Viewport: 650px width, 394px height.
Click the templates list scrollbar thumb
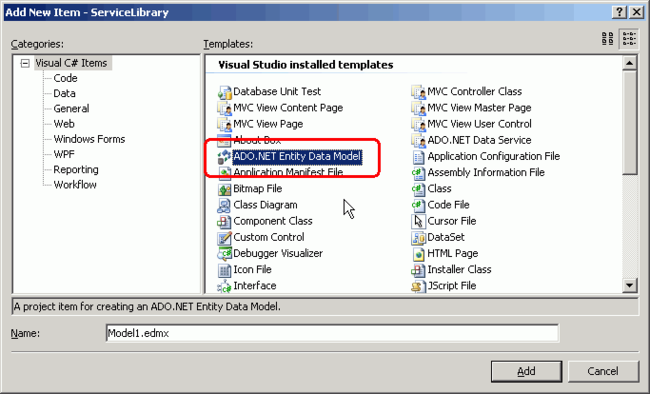629,122
